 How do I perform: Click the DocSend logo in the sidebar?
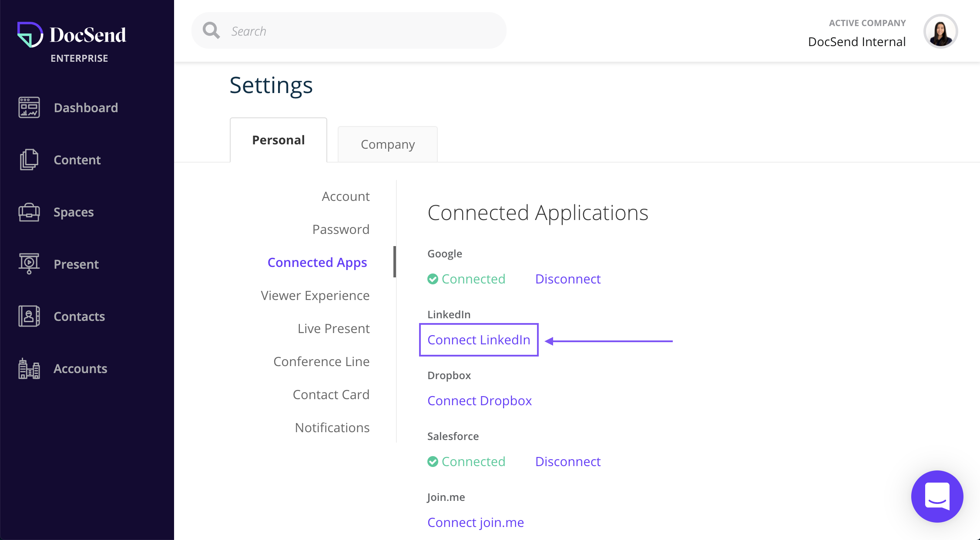72,35
